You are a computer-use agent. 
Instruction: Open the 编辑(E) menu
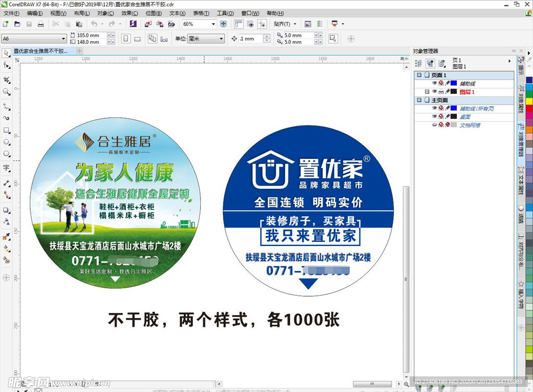tap(35, 13)
